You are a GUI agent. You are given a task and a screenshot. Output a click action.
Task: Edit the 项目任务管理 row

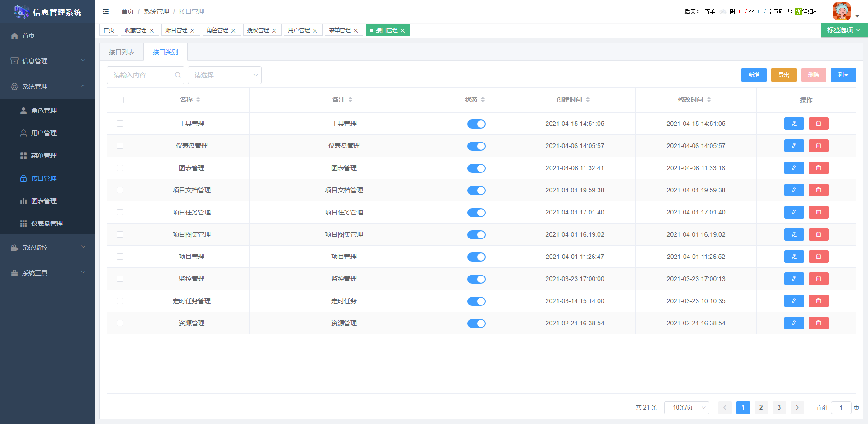pyautogui.click(x=794, y=212)
